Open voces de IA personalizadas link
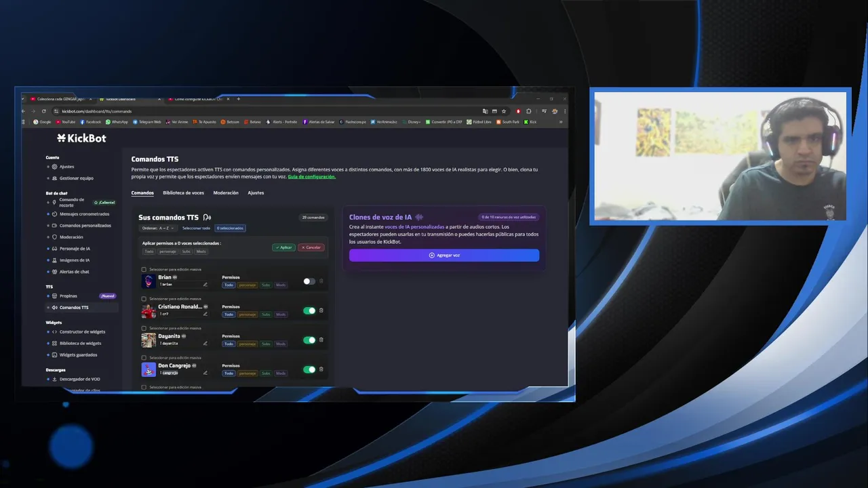The height and width of the screenshot is (488, 868). (414, 226)
